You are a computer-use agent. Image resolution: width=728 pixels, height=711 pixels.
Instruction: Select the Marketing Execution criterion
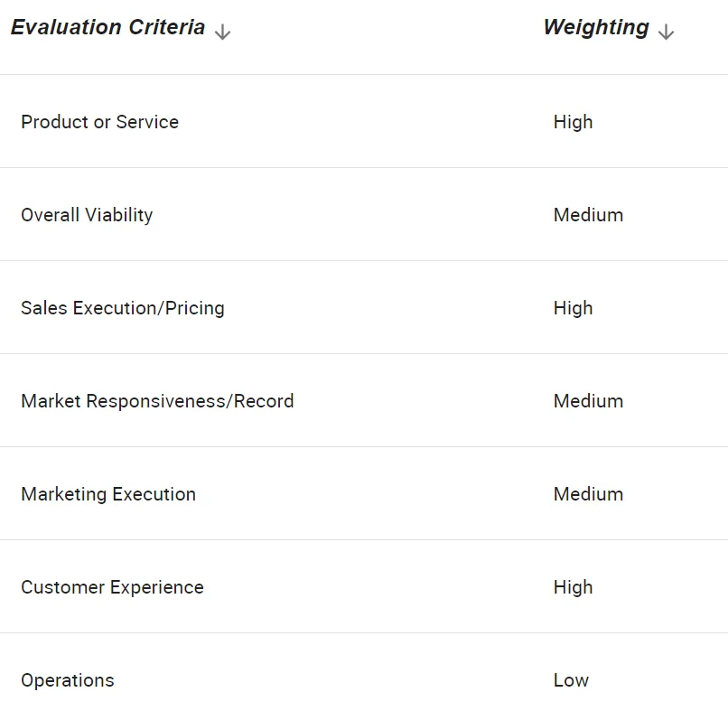(108, 494)
